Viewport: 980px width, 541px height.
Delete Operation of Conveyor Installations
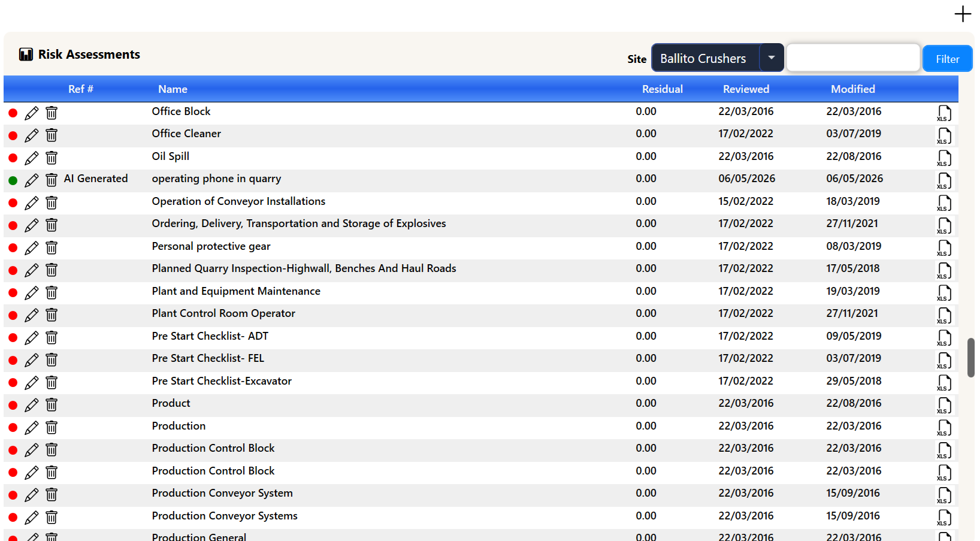[52, 203]
